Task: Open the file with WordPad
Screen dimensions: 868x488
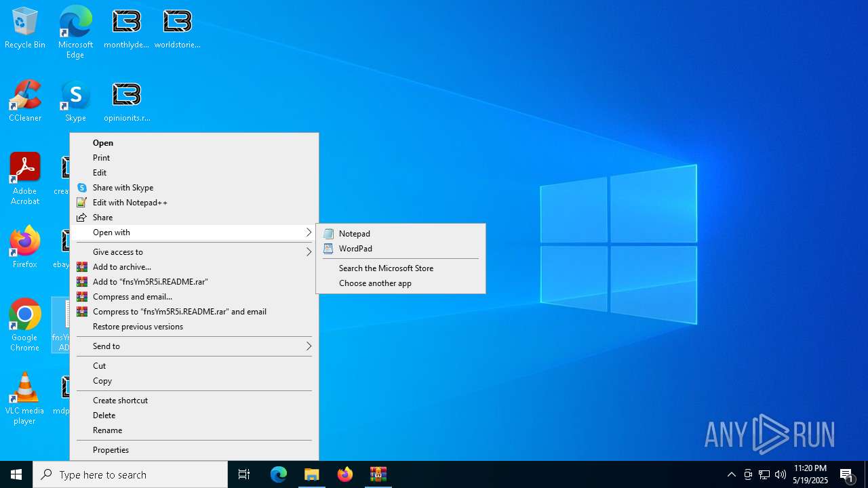Action: (x=401, y=249)
